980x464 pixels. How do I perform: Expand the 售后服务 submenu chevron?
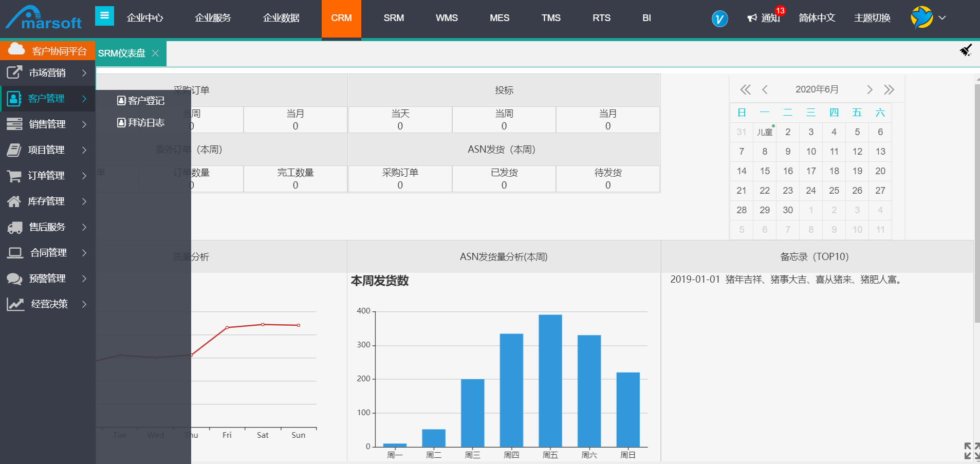point(84,227)
